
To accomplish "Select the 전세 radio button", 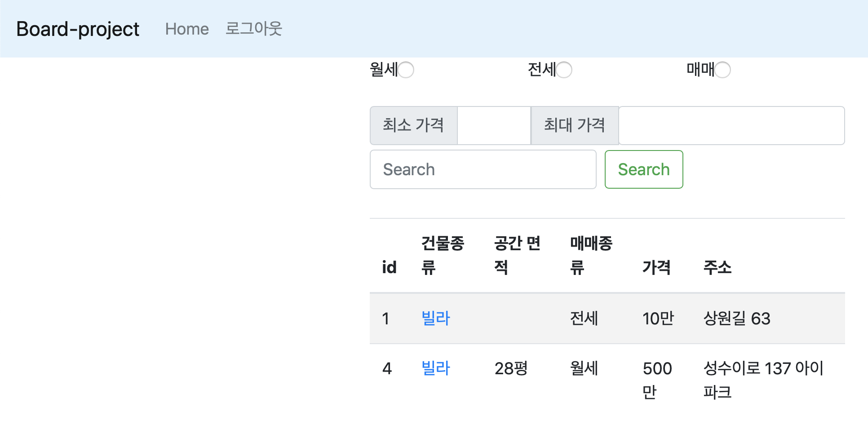I will pyautogui.click(x=564, y=70).
